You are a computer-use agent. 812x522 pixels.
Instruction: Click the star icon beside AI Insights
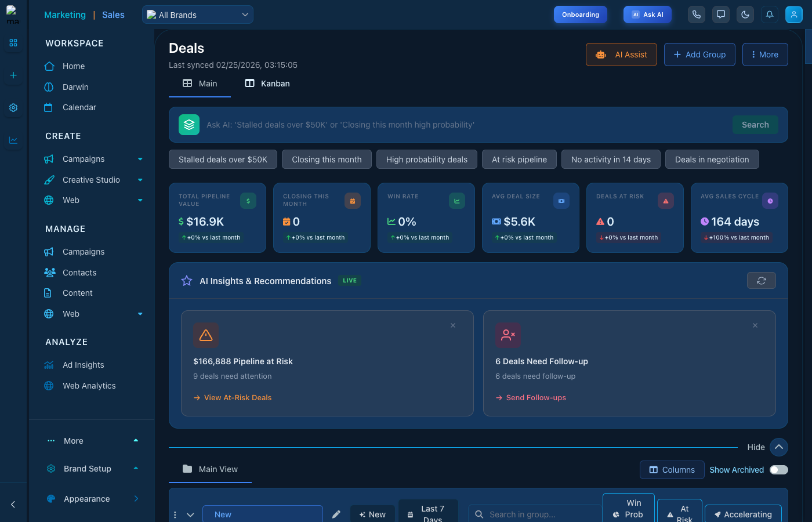187,281
